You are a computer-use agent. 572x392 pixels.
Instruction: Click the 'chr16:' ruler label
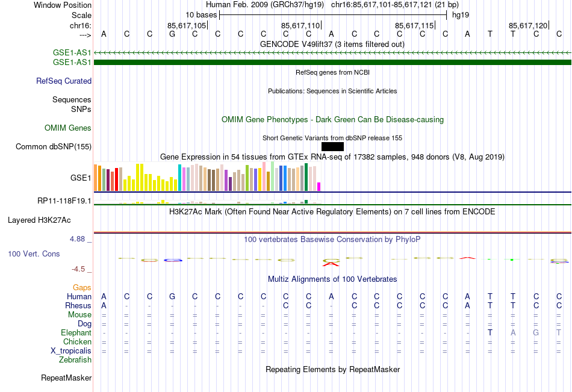coord(80,25)
